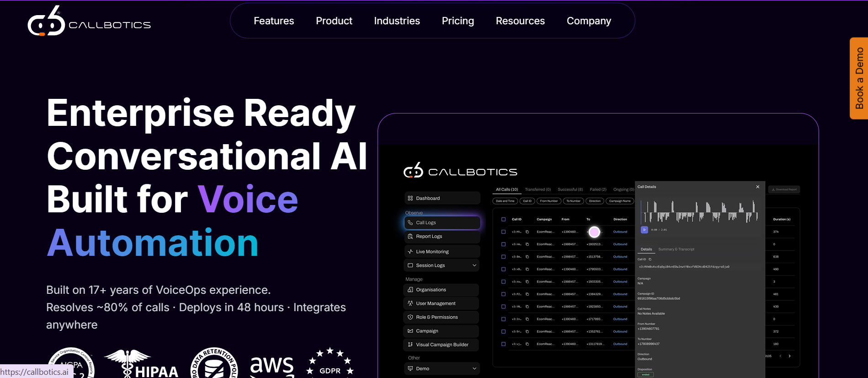Open the Campaign Name filter
Screen dimensions: 868x378
(620, 201)
